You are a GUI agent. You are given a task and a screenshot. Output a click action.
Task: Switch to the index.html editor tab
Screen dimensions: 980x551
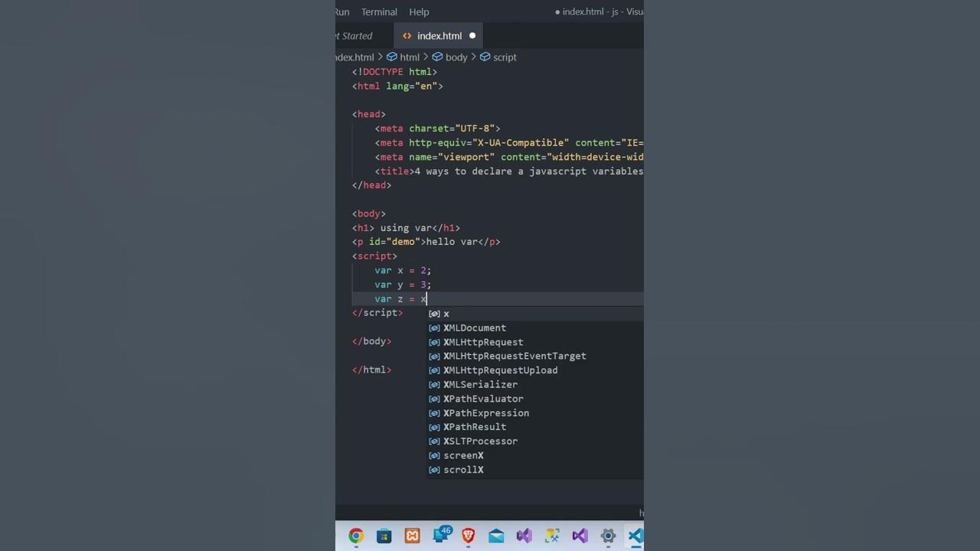click(439, 36)
